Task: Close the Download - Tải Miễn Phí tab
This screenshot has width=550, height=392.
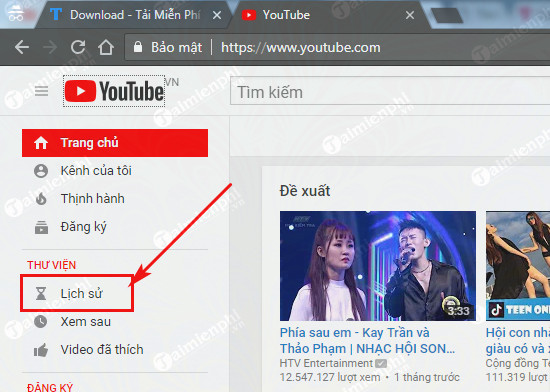Action: point(217,15)
